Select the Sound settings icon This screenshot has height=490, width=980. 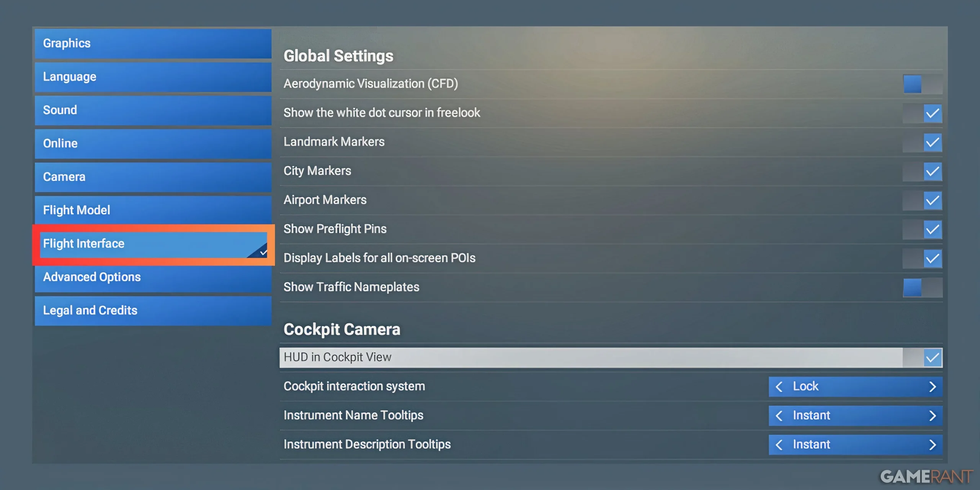(152, 110)
